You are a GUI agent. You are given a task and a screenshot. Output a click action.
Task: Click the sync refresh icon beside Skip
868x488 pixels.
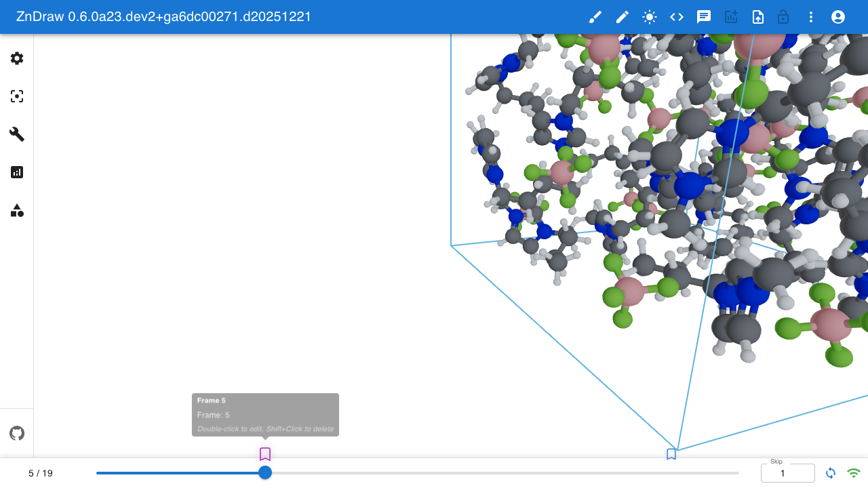(x=831, y=473)
